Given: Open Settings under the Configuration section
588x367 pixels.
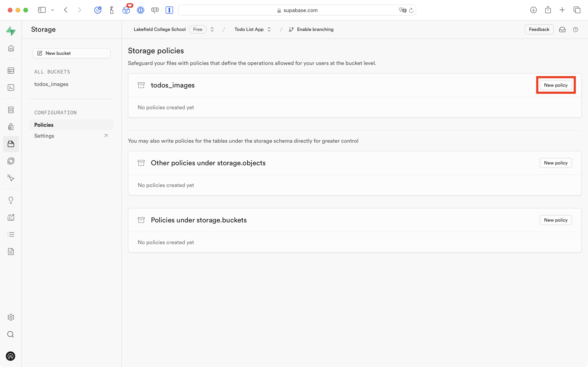Looking at the screenshot, I should coord(44,136).
